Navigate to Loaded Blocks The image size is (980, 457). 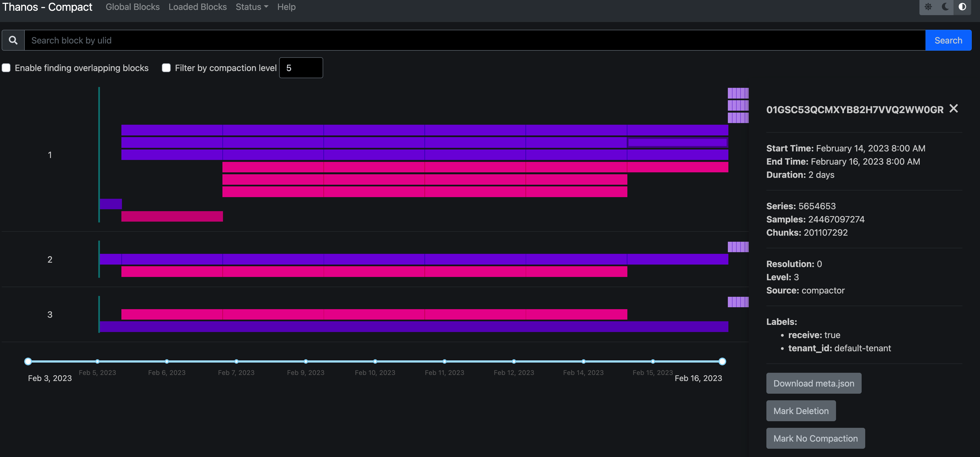coord(197,7)
